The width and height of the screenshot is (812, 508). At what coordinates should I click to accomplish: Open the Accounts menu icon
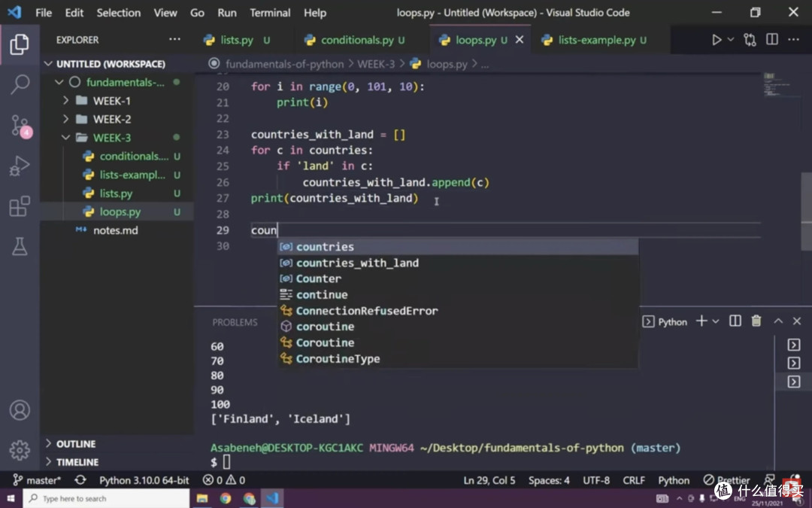20,410
